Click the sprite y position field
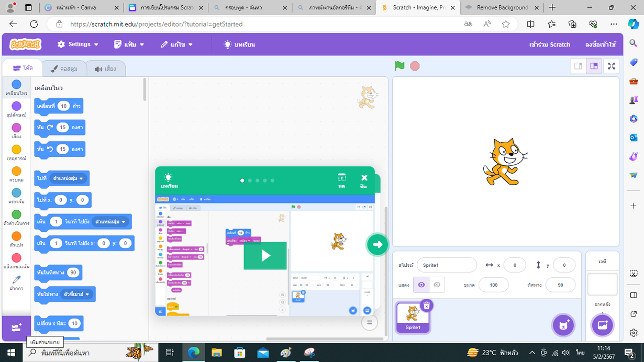644x362 pixels. 564,265
